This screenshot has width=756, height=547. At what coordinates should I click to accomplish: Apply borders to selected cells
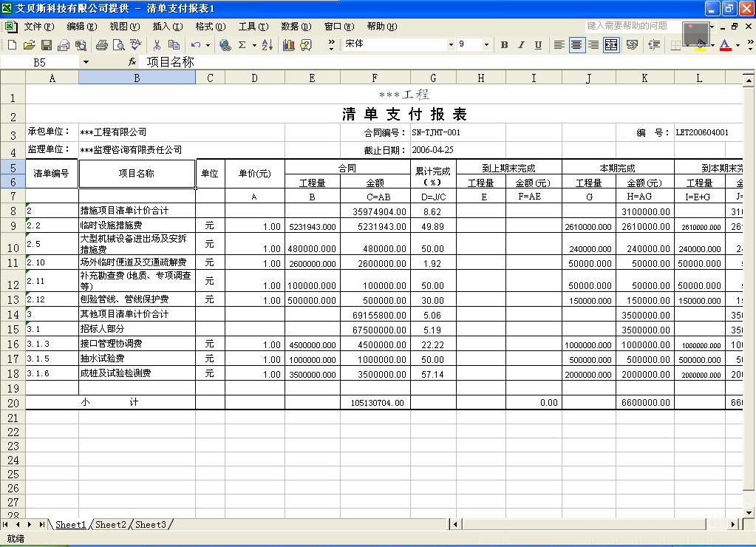pyautogui.click(x=675, y=45)
